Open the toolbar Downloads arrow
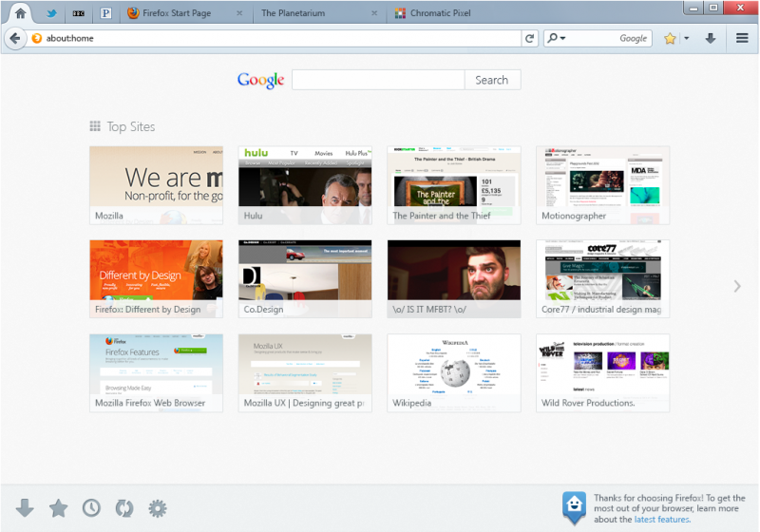The image size is (760, 532). click(x=710, y=38)
